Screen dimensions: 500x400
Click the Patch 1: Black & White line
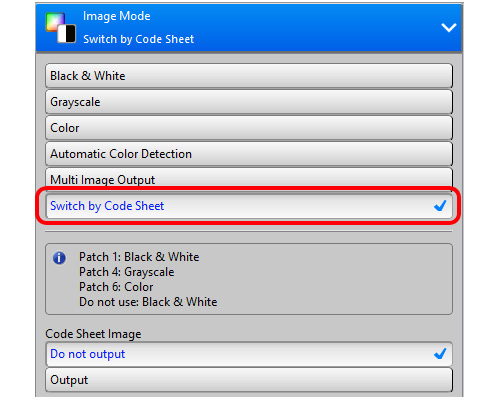(139, 257)
